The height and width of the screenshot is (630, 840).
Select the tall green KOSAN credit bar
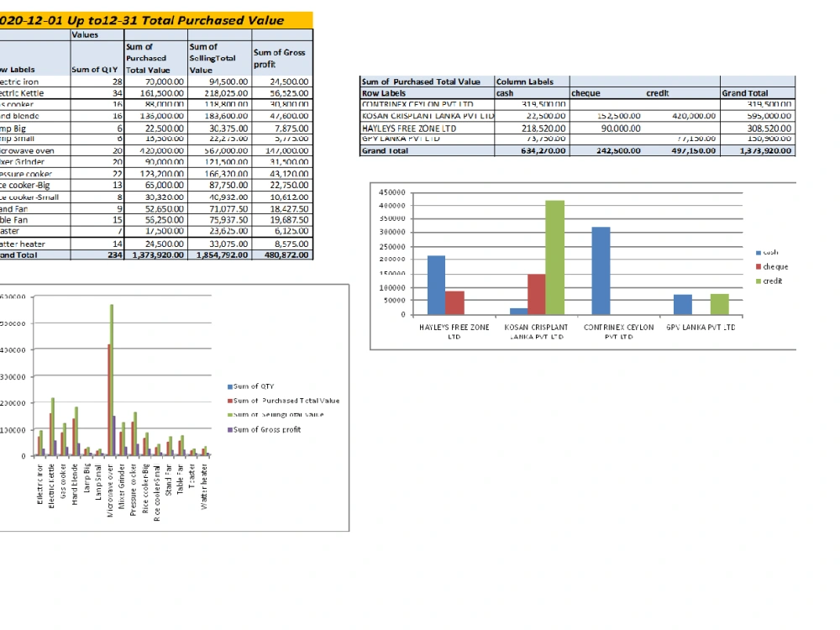click(555, 258)
